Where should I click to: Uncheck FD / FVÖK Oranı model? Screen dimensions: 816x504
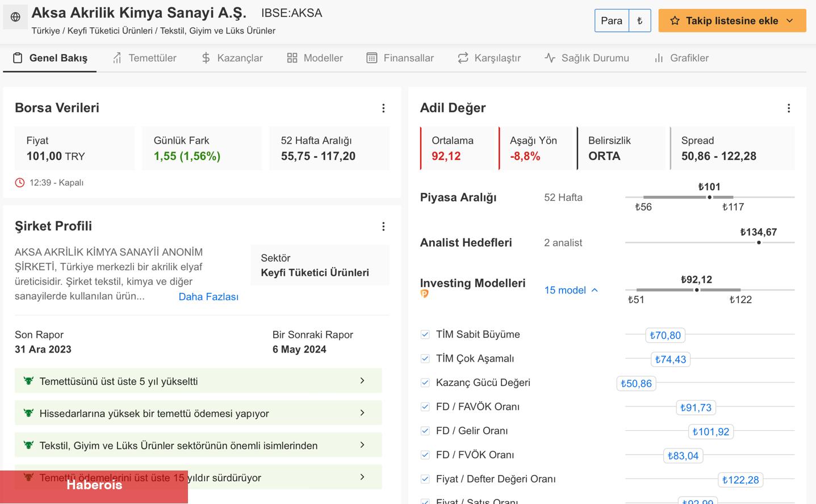point(425,455)
